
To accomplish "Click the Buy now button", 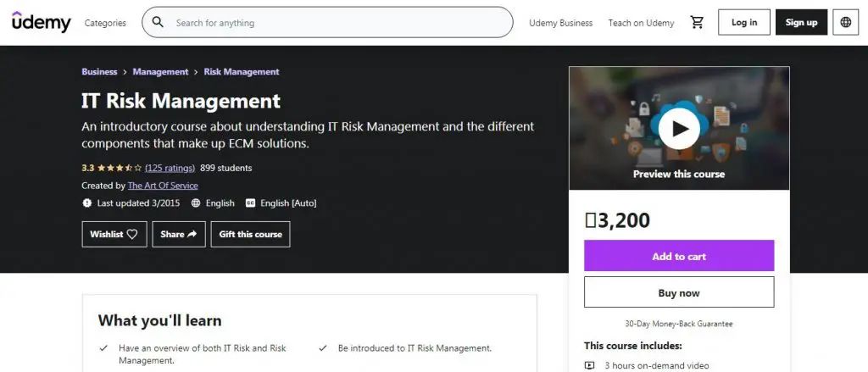I will [678, 292].
